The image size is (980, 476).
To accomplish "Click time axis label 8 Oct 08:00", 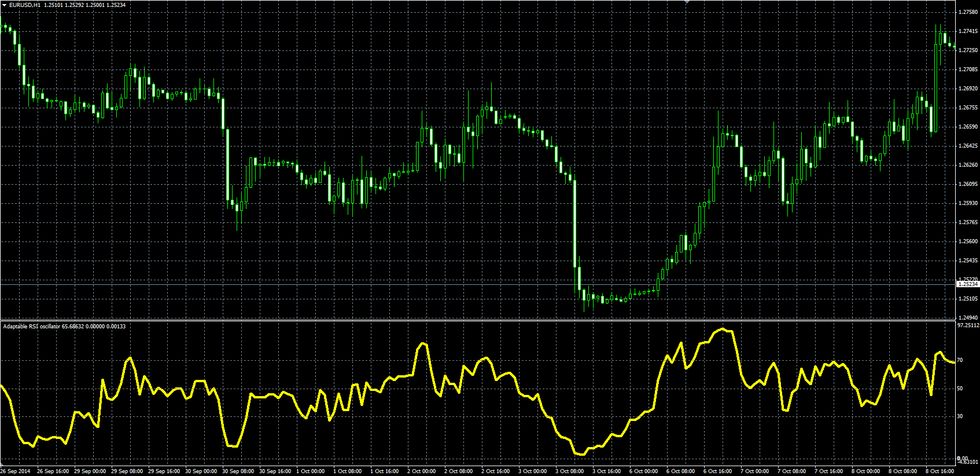I will click(903, 471).
